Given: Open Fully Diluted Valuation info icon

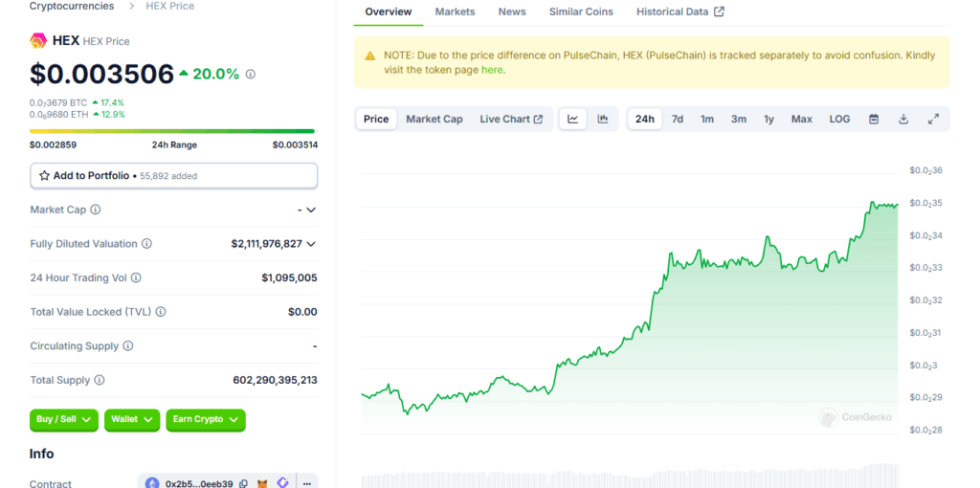Looking at the screenshot, I should tap(146, 244).
